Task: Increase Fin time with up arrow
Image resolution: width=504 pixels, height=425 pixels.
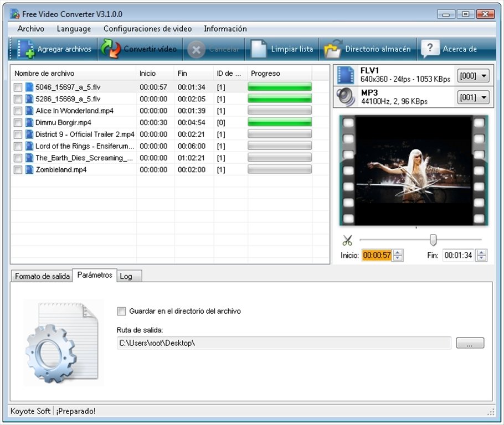Action: click(x=481, y=252)
